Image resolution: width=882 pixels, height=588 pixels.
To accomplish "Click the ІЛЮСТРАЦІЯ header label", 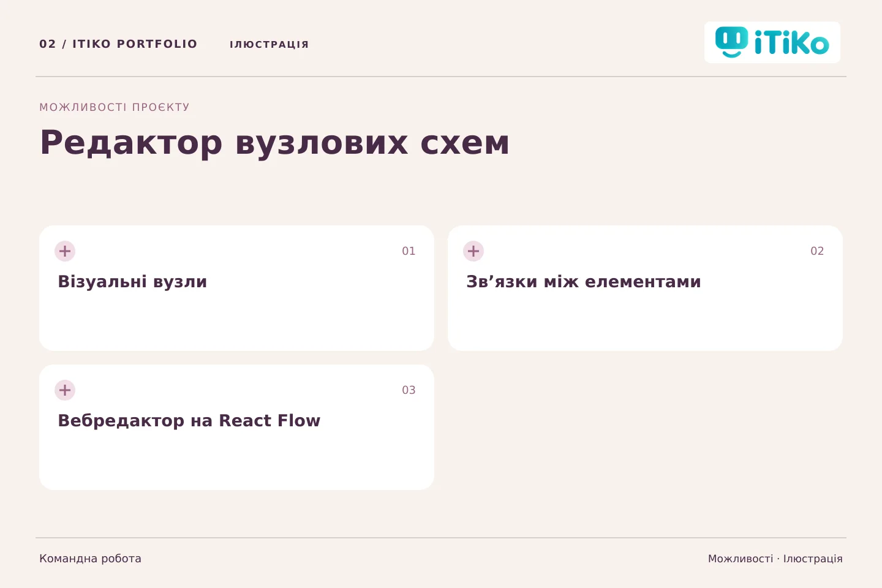I will pyautogui.click(x=269, y=45).
